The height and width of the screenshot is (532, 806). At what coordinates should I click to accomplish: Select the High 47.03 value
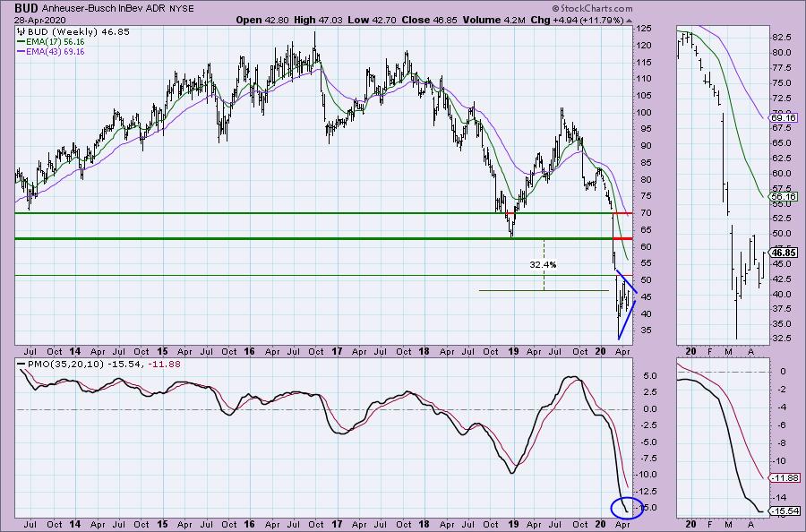pos(319,20)
